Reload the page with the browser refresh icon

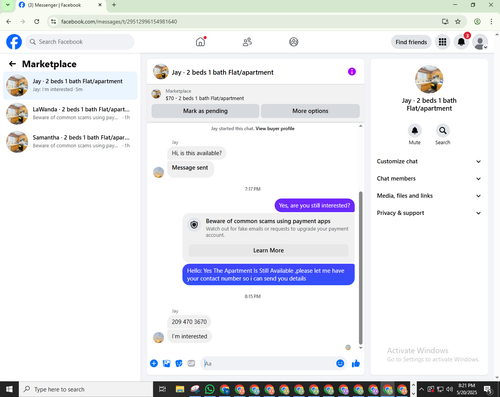pyautogui.click(x=37, y=22)
